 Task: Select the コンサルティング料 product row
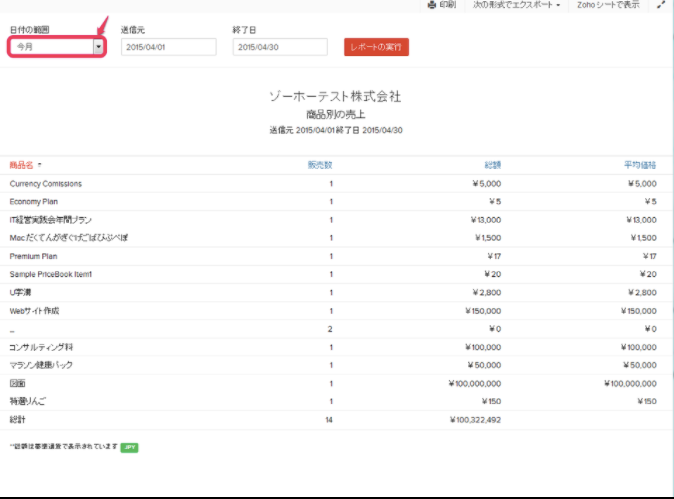(x=41, y=347)
